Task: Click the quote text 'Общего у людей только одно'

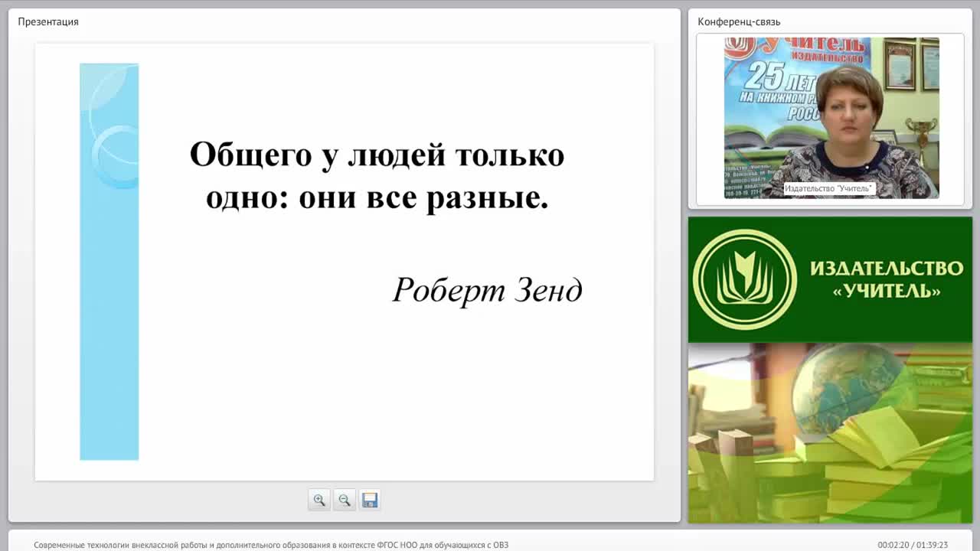Action: tap(377, 176)
